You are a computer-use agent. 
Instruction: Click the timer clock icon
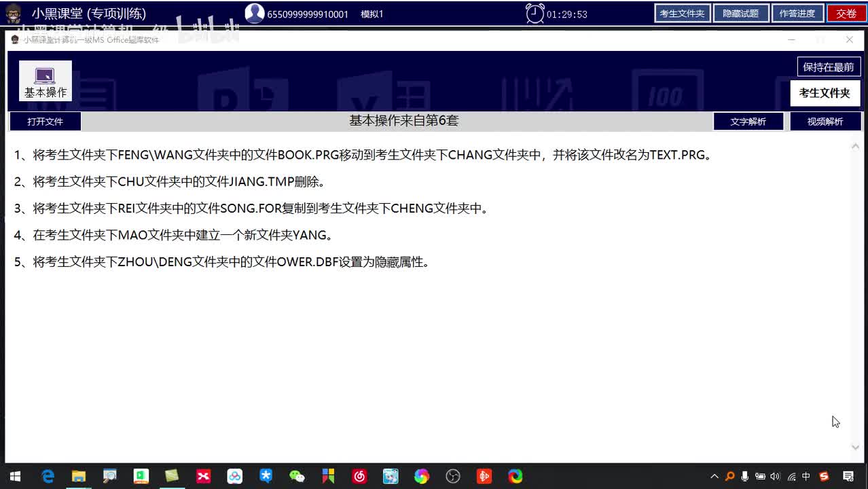535,14
